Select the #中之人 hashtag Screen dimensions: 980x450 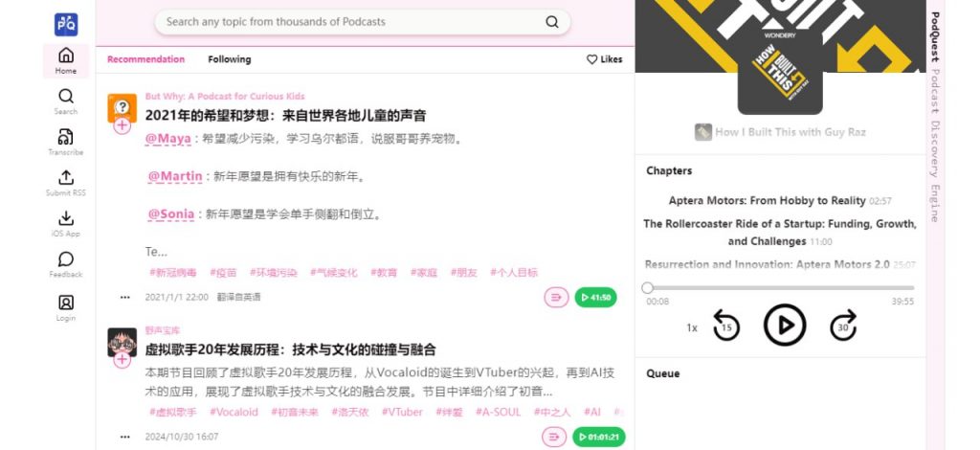click(x=552, y=412)
